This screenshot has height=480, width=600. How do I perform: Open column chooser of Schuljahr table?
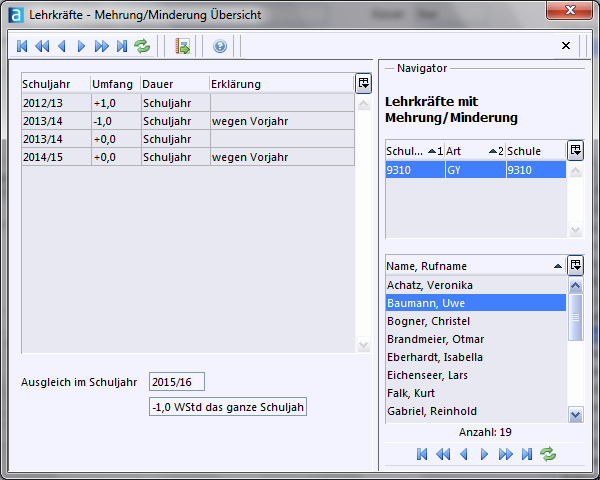click(364, 83)
